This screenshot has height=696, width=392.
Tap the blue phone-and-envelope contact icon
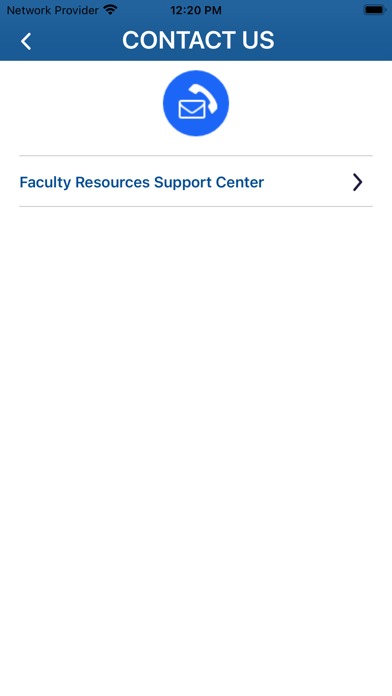[196, 103]
